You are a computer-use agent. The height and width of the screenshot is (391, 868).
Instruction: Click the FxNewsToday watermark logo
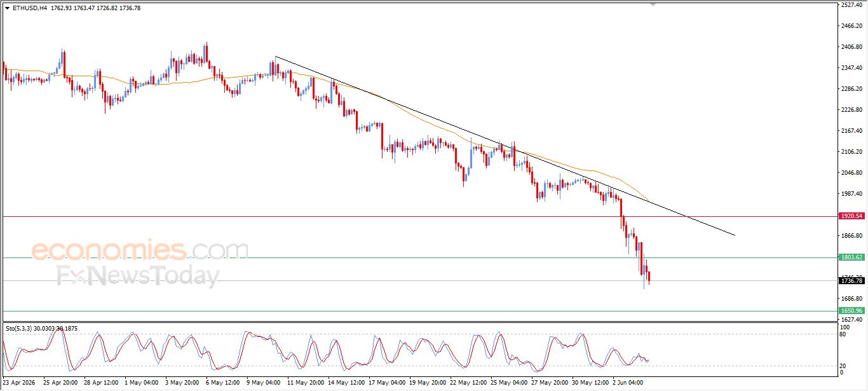[138, 277]
